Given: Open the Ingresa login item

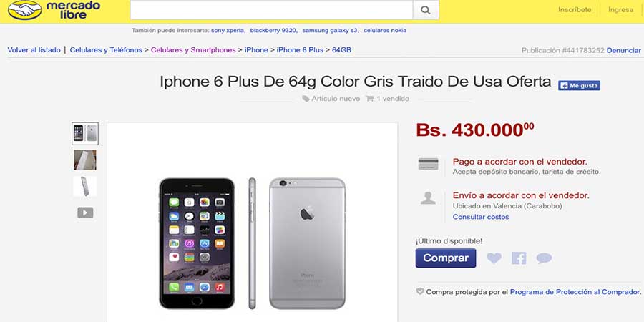Looking at the screenshot, I should [620, 10].
